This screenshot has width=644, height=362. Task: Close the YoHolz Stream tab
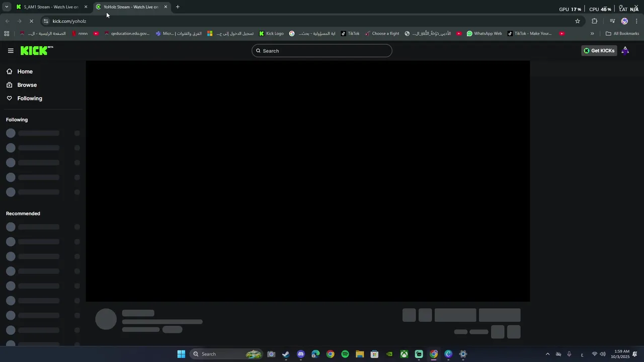pyautogui.click(x=166, y=7)
